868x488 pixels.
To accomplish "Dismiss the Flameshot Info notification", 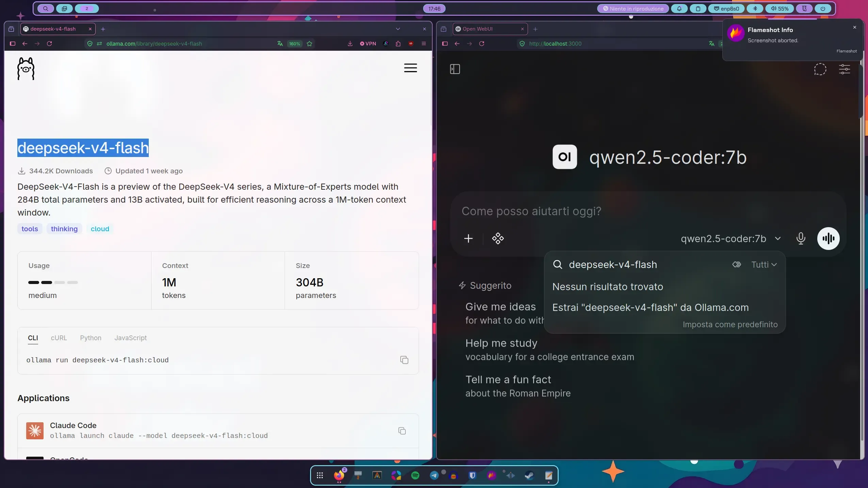I will (854, 27).
